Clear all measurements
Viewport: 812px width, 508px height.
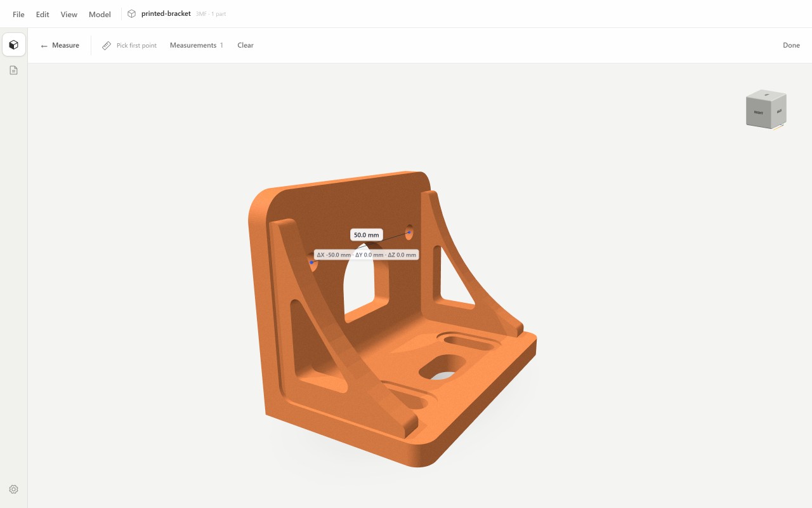point(246,46)
